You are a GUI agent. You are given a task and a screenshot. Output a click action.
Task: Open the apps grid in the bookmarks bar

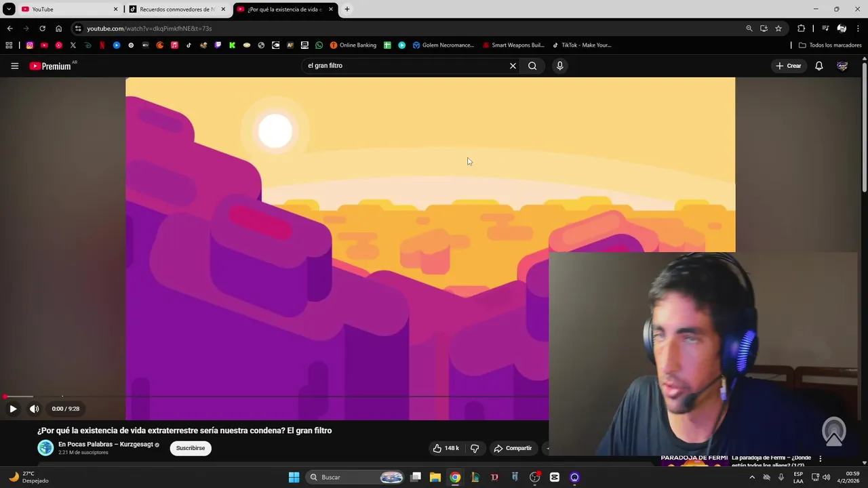pyautogui.click(x=9, y=45)
